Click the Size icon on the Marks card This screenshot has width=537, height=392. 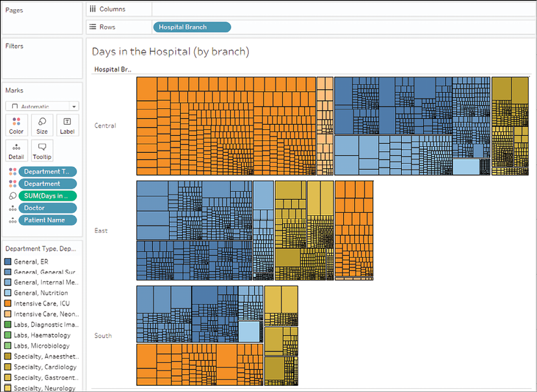tap(42, 125)
